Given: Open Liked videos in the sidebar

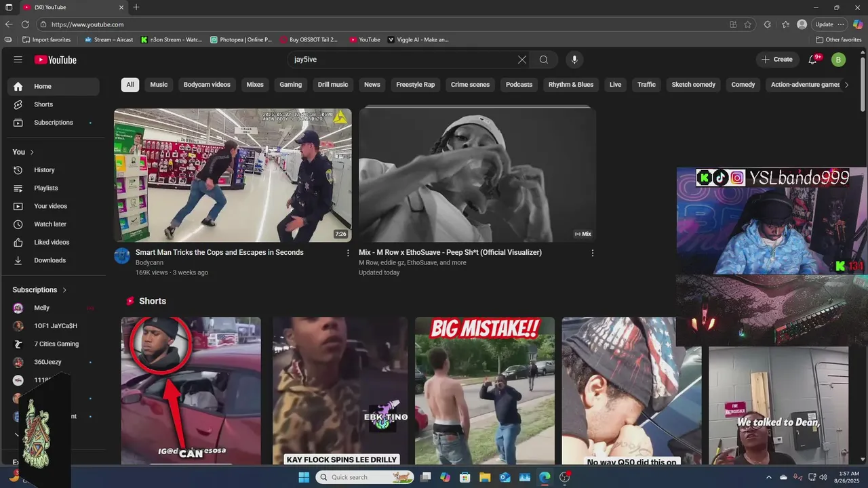Looking at the screenshot, I should (x=53, y=242).
